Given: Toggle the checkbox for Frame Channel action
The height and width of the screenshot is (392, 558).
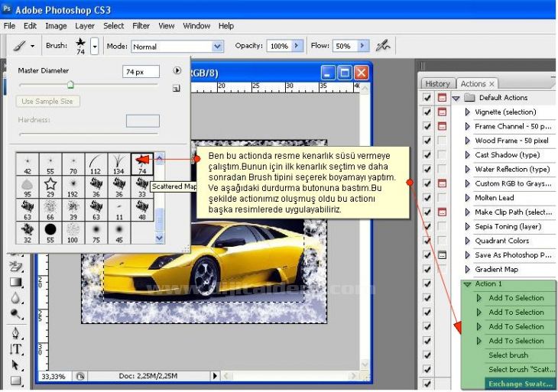Looking at the screenshot, I should 427,126.
